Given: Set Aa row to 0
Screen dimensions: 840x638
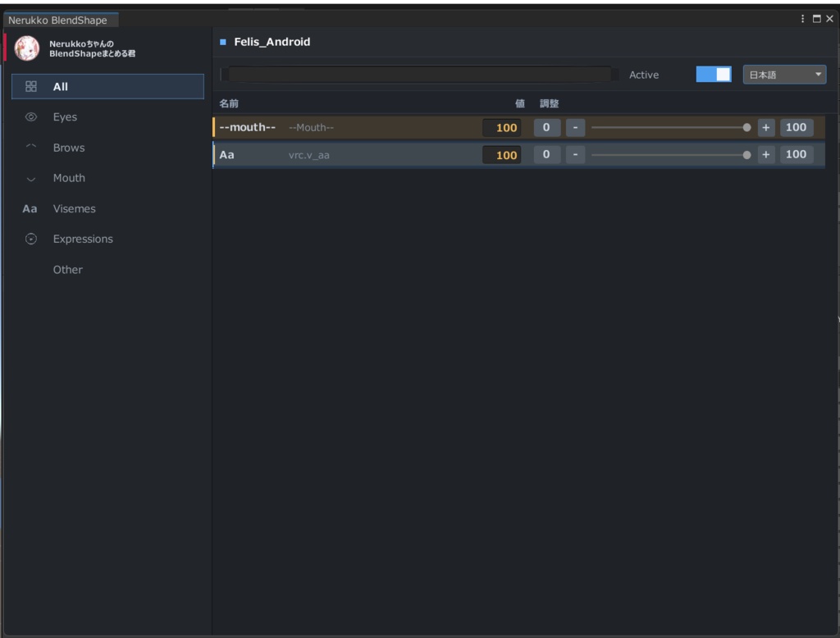Looking at the screenshot, I should (546, 155).
